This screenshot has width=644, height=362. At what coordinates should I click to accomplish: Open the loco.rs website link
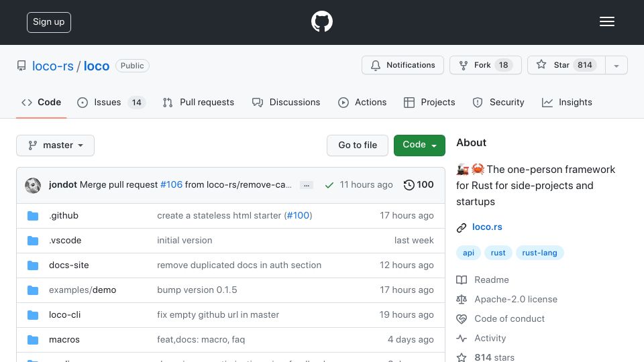(487, 227)
